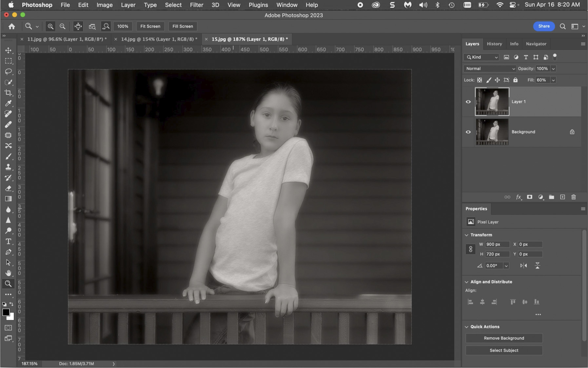Screen dimensions: 588x368
Task: Toggle visibility of Layer 1
Action: (468, 102)
